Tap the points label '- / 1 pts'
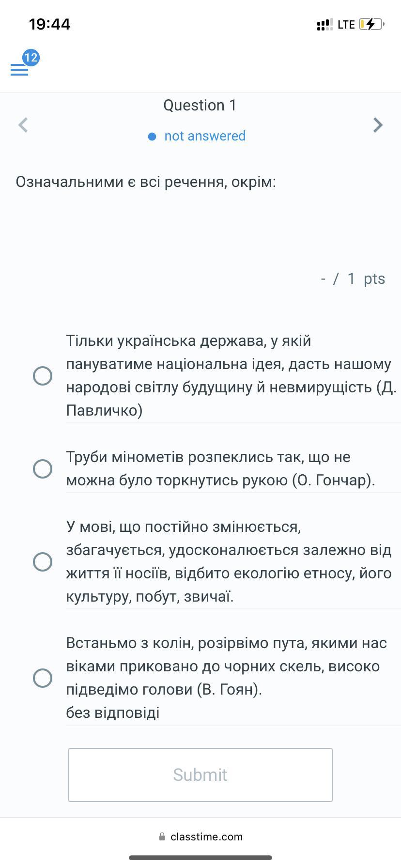This screenshot has height=868, width=401. [353, 279]
